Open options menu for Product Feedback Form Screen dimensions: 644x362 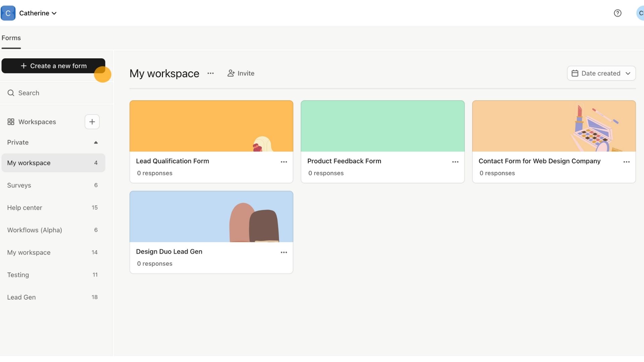click(455, 162)
